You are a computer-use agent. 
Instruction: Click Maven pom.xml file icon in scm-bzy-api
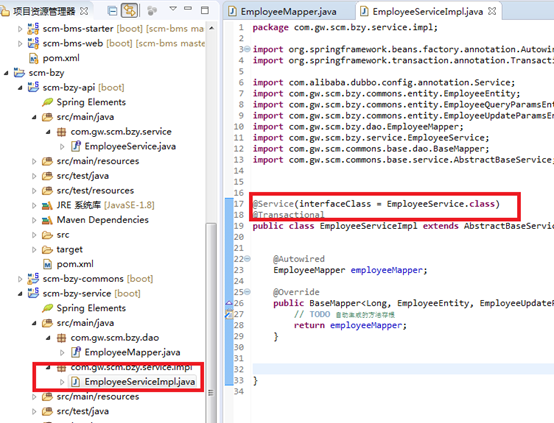47,264
